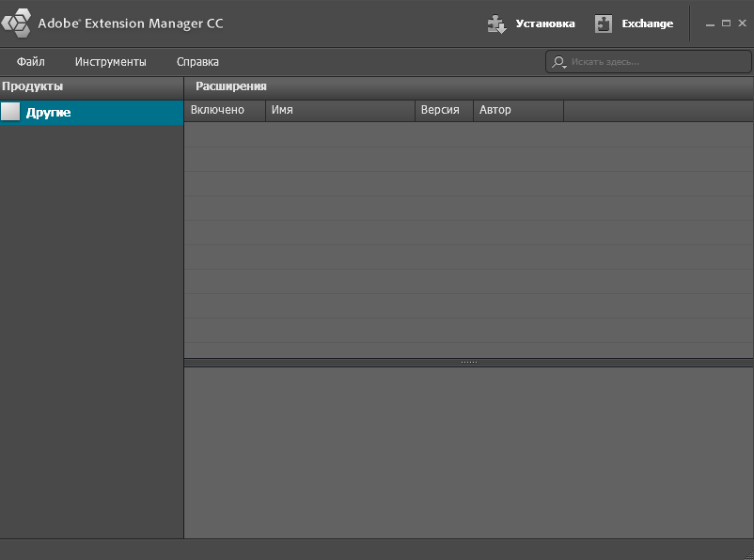754x560 pixels.
Task: Minimize the Extension Manager window
Action: (710, 23)
